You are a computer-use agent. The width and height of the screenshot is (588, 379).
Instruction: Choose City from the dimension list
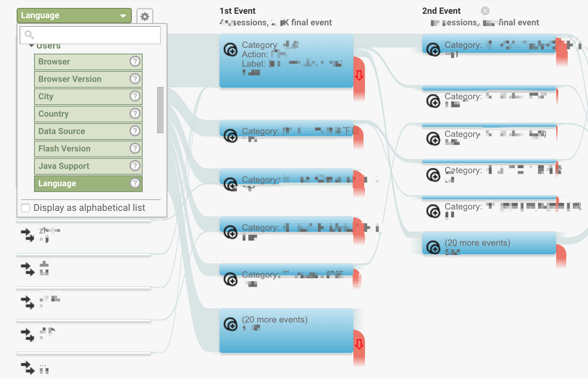click(88, 97)
